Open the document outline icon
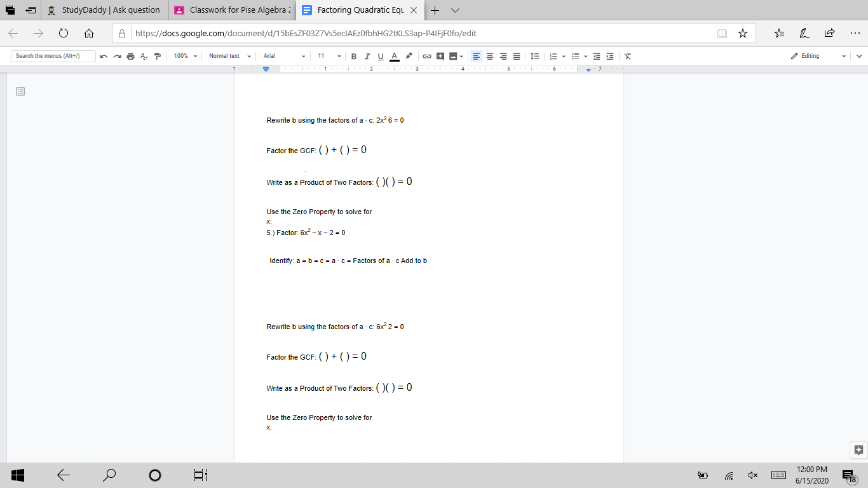 click(20, 92)
